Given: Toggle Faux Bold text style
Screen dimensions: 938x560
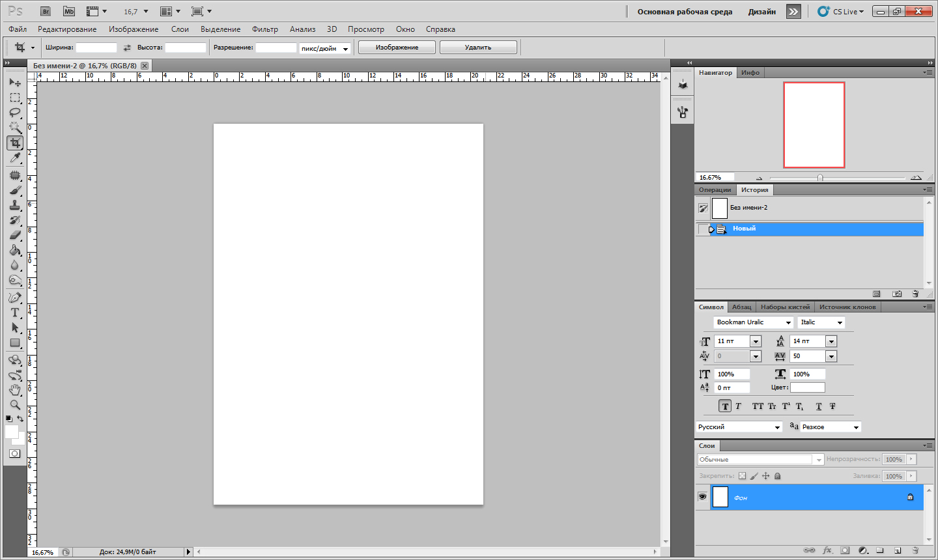Looking at the screenshot, I should pyautogui.click(x=725, y=406).
